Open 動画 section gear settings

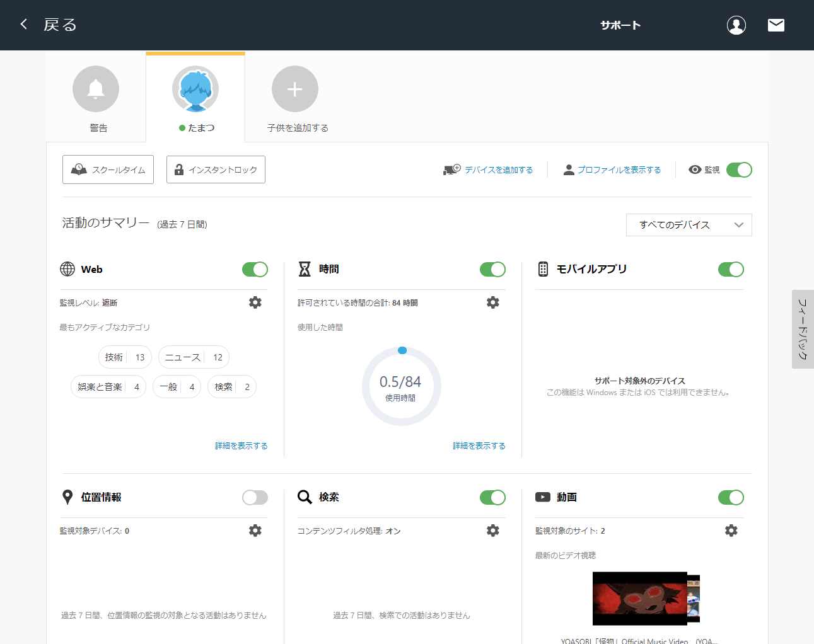click(x=731, y=531)
